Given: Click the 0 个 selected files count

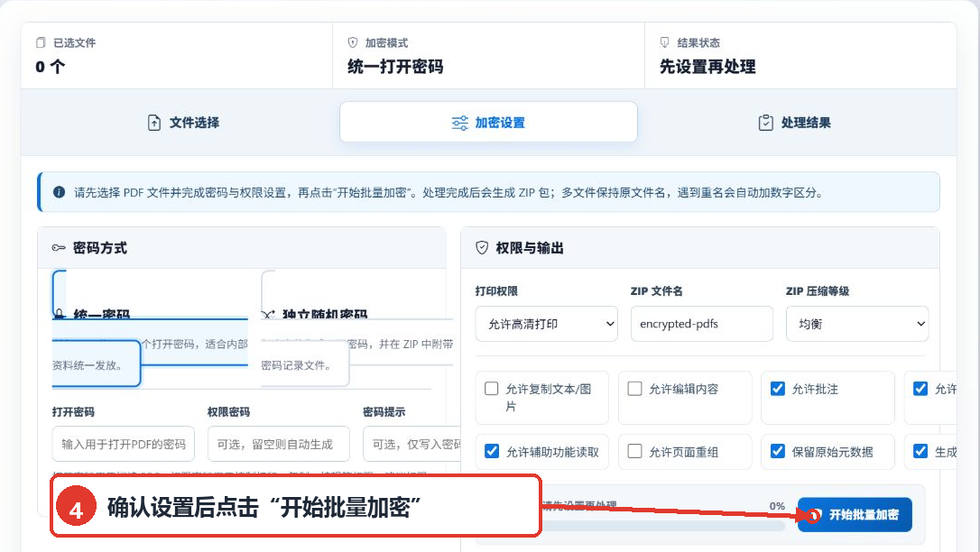Looking at the screenshot, I should pos(50,66).
